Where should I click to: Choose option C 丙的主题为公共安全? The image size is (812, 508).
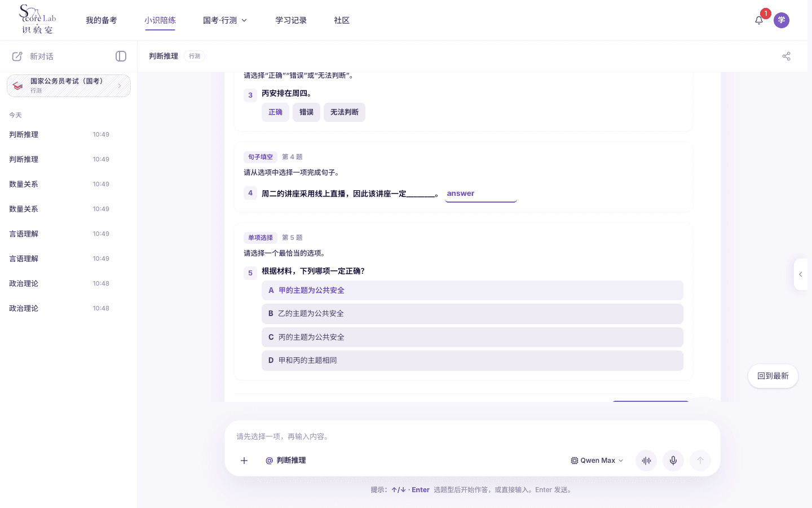click(x=473, y=338)
